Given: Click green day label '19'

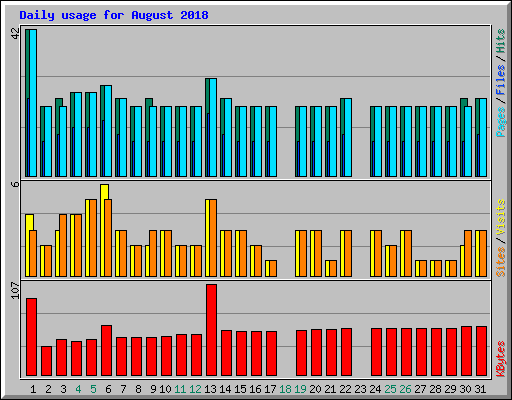Looking at the screenshot, I should 300,389.
